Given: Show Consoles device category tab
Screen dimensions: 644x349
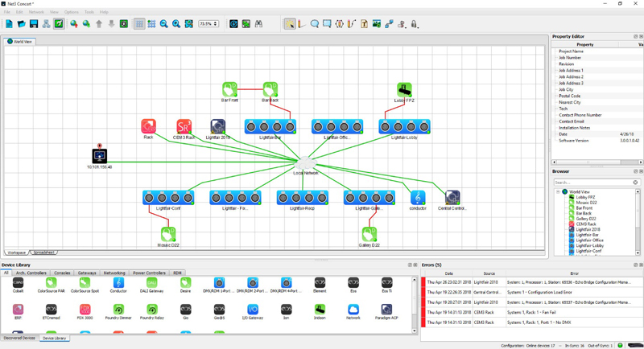Looking at the screenshot, I should point(62,273).
